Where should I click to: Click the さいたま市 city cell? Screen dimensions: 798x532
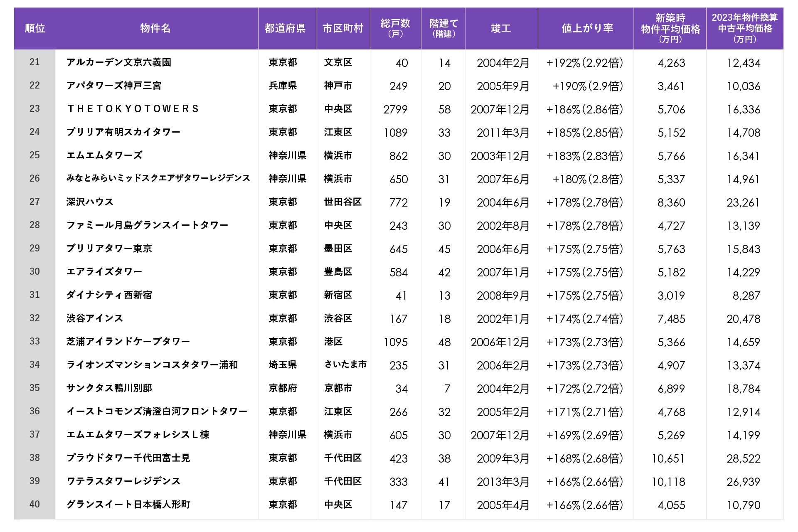345,365
